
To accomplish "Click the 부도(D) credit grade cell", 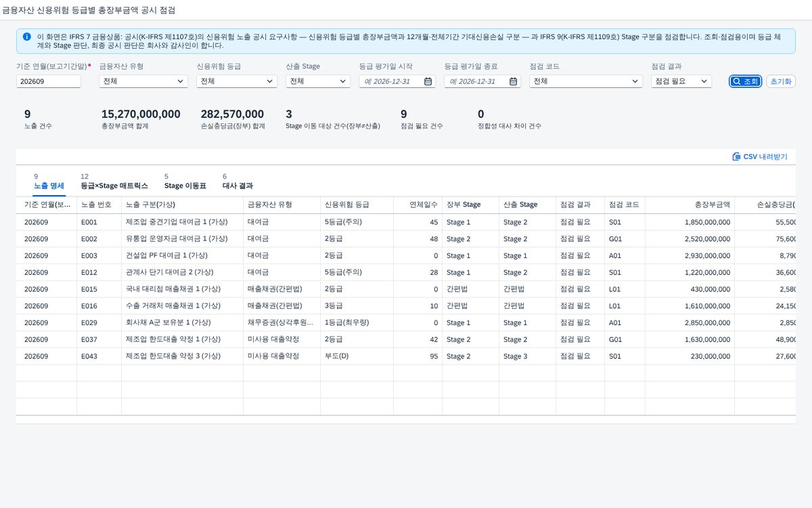I will click(357, 356).
